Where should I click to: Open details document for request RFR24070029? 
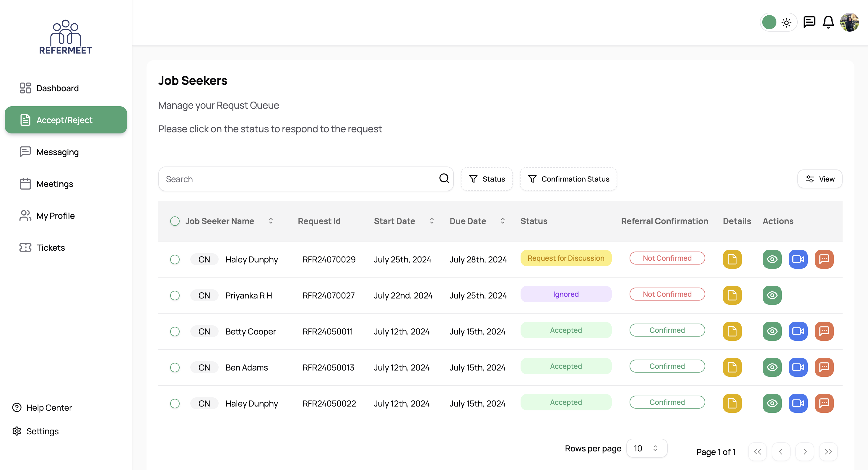click(732, 259)
